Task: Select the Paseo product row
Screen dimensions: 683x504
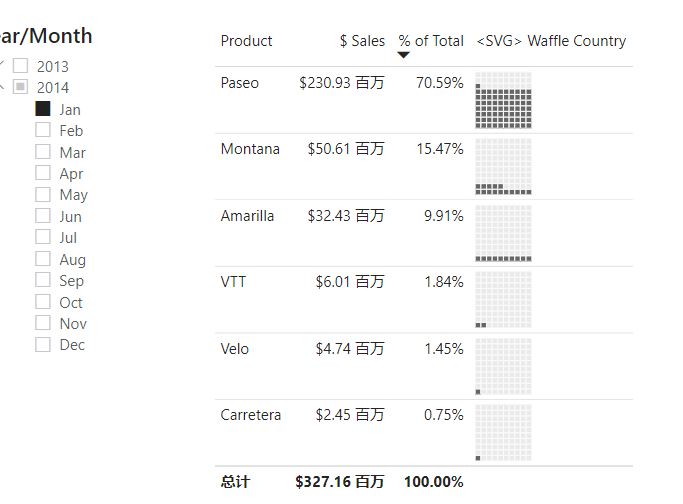Action: pos(240,83)
